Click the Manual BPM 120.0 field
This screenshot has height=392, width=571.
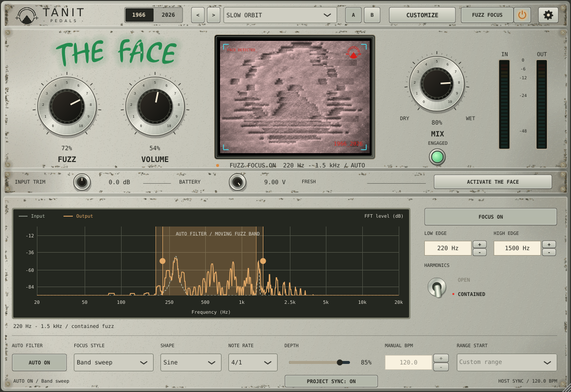[x=408, y=362]
